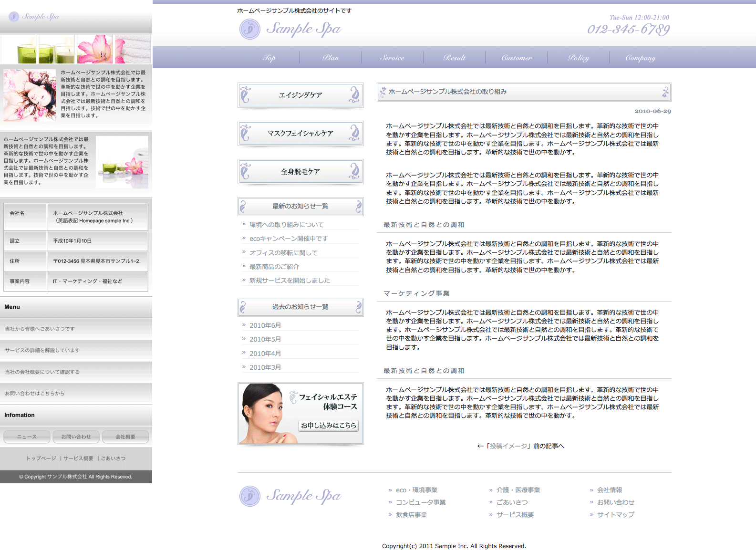Open the 全身脱毛ケア banner button
The image size is (756, 552).
point(300,172)
